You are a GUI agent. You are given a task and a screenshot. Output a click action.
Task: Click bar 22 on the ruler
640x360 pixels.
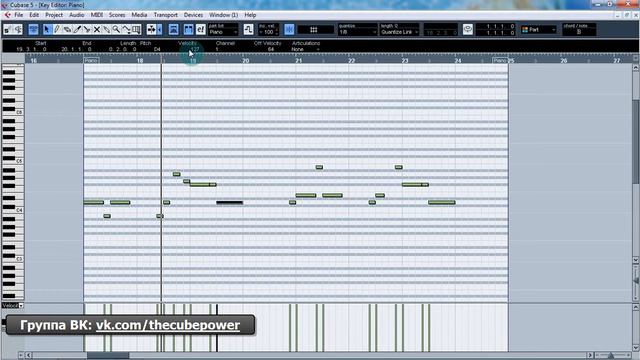(x=351, y=61)
